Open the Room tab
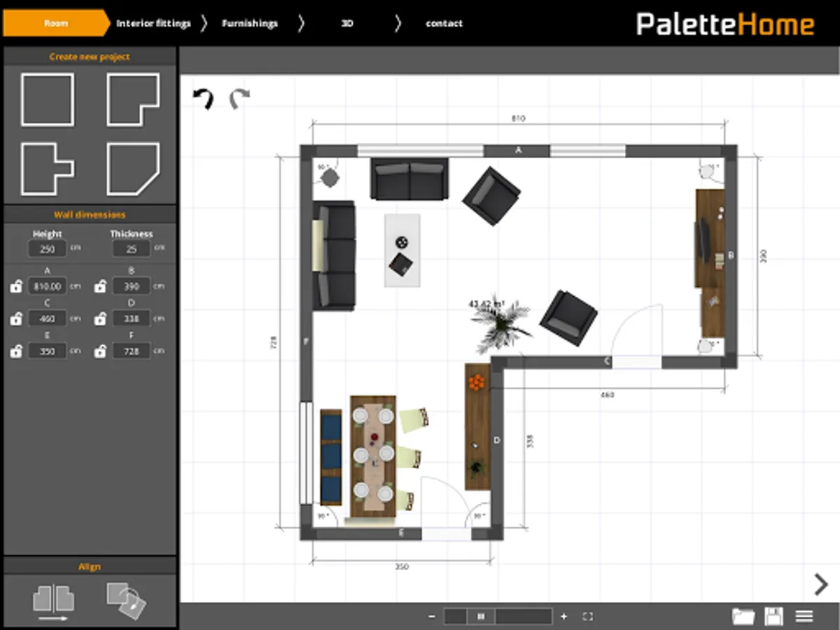The width and height of the screenshot is (840, 630). [x=56, y=23]
